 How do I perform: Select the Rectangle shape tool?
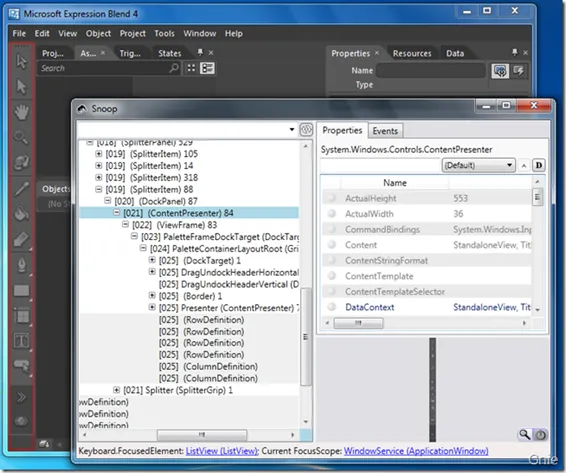pos(22,291)
